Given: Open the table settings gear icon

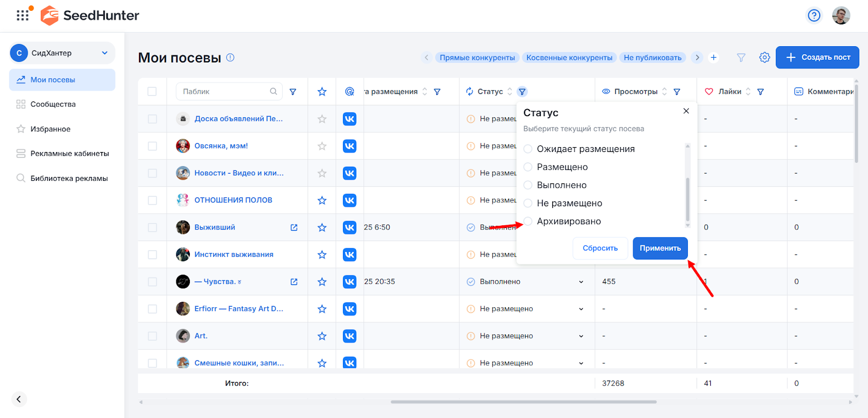Looking at the screenshot, I should pyautogui.click(x=764, y=58).
